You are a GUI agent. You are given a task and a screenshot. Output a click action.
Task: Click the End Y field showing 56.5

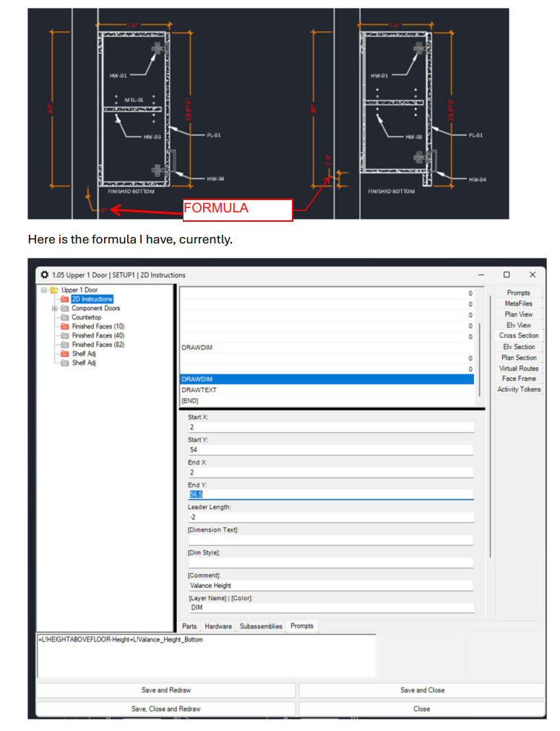[x=331, y=495]
